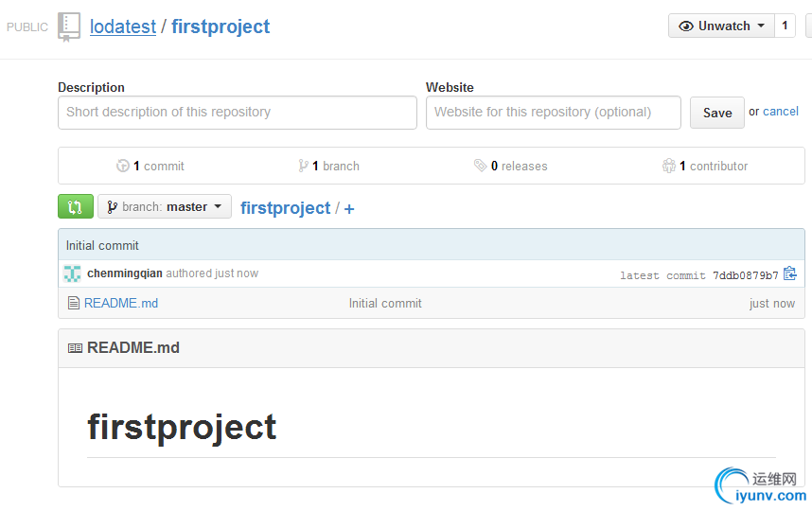Image resolution: width=812 pixels, height=511 pixels.
Task: Add new file with the plus link
Action: coord(349,208)
